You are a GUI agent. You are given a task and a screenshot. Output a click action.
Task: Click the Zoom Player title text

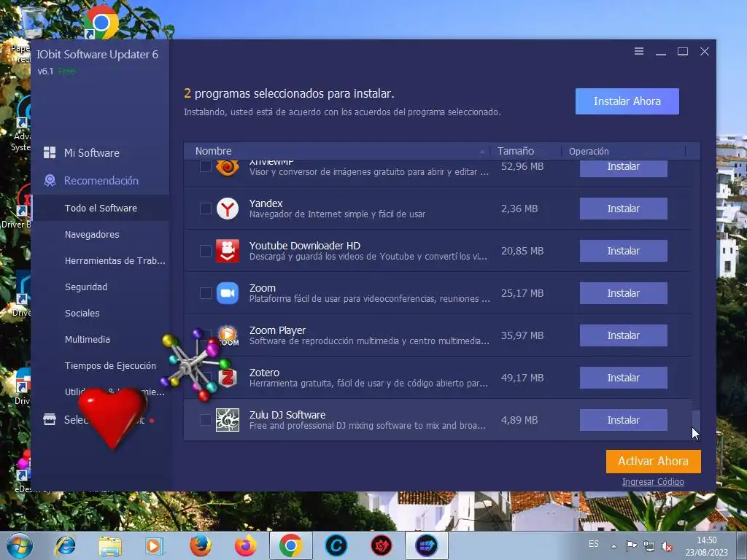[x=277, y=330]
